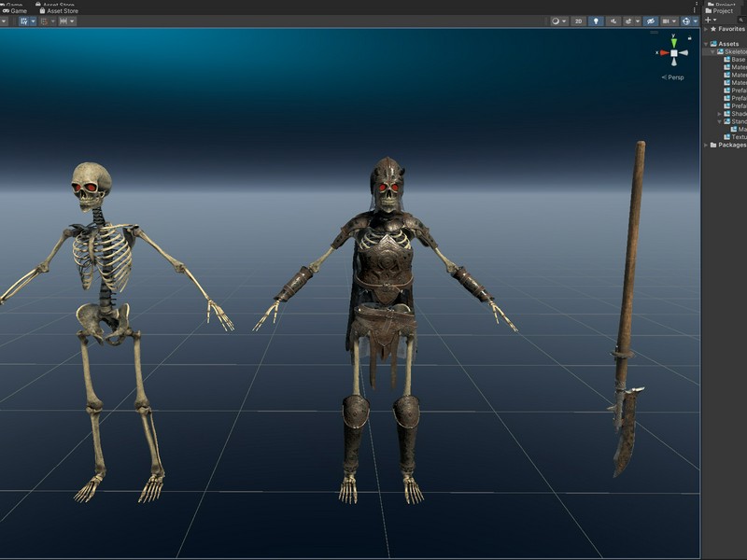Click the bottom grey gizmo cone
747x560 pixels.
click(673, 62)
